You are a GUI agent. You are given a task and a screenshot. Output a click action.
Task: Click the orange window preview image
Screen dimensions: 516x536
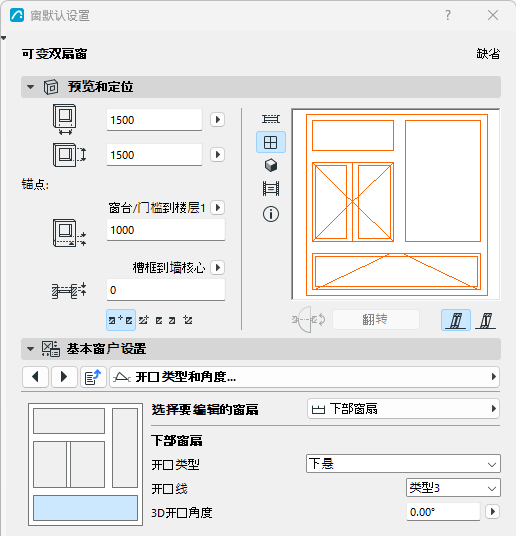coord(396,204)
